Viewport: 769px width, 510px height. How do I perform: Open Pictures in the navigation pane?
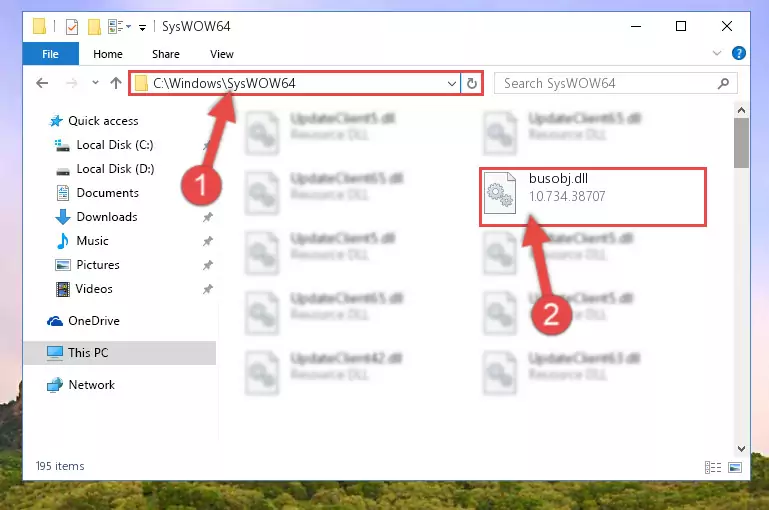point(98,265)
